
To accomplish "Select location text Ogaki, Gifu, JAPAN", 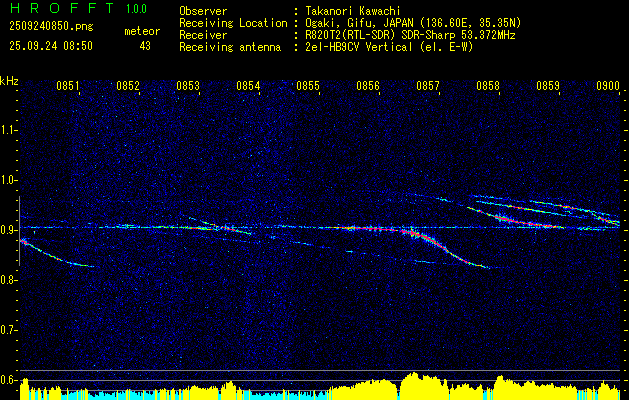I will click(x=358, y=23).
